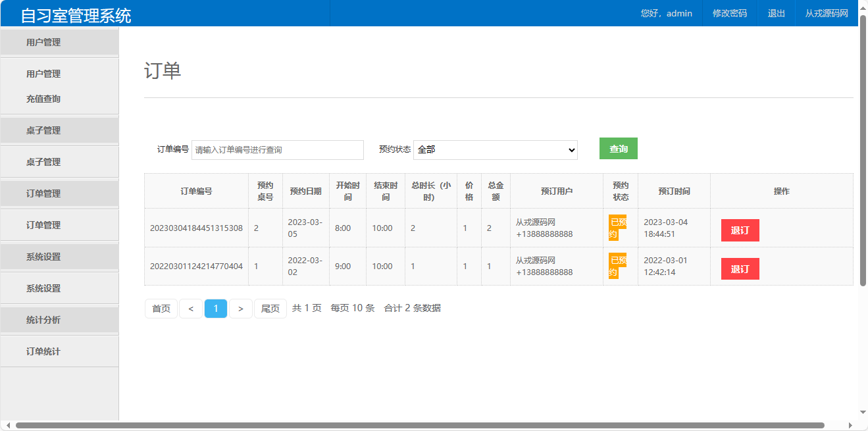Jump to 尾页 in pagination
The image size is (868, 431).
[x=270, y=309]
